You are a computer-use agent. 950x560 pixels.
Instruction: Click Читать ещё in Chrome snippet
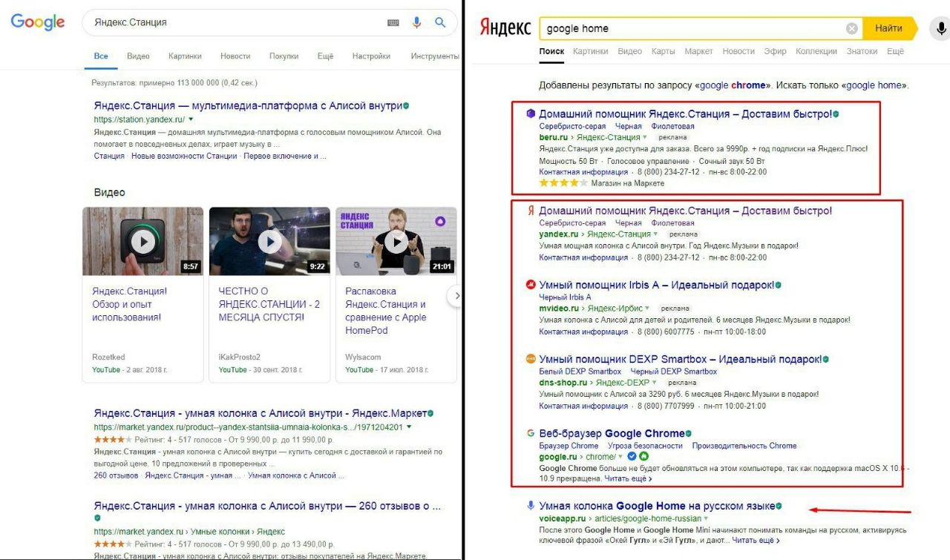click(628, 479)
